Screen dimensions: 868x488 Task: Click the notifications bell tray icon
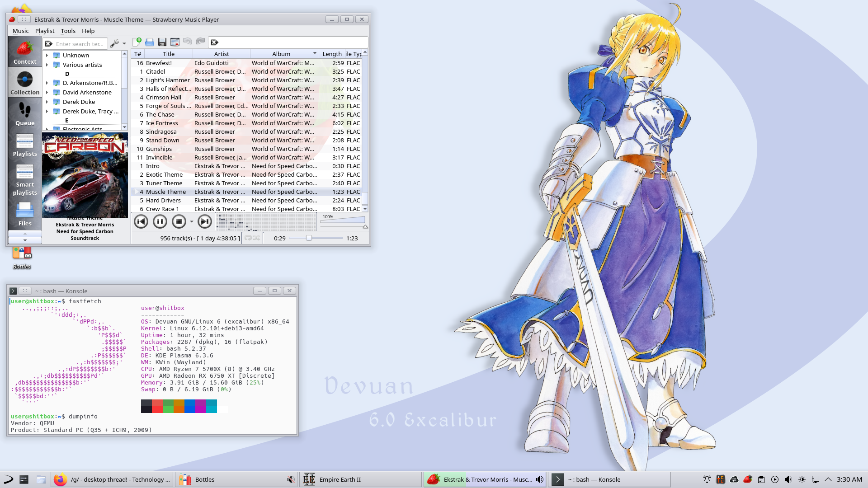[x=707, y=479]
